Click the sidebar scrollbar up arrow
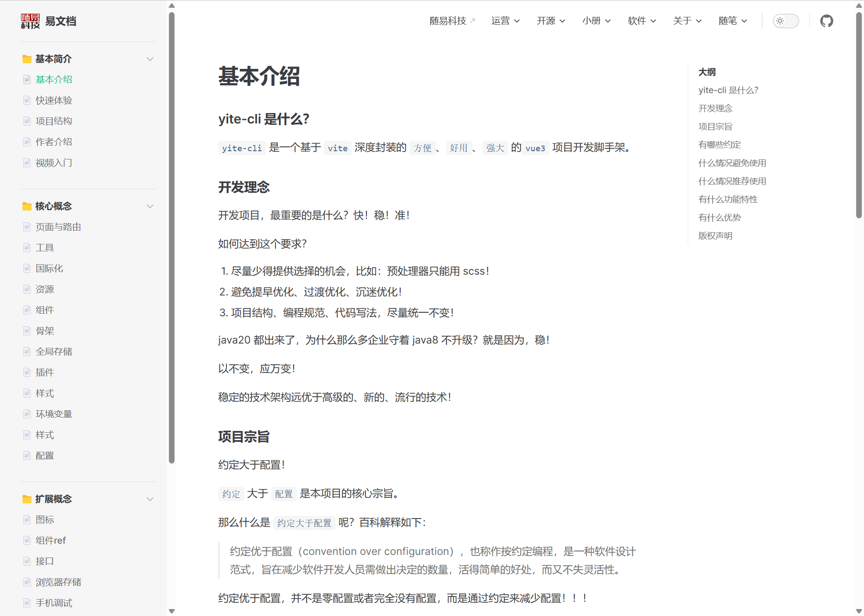864x616 pixels. pyautogui.click(x=172, y=6)
